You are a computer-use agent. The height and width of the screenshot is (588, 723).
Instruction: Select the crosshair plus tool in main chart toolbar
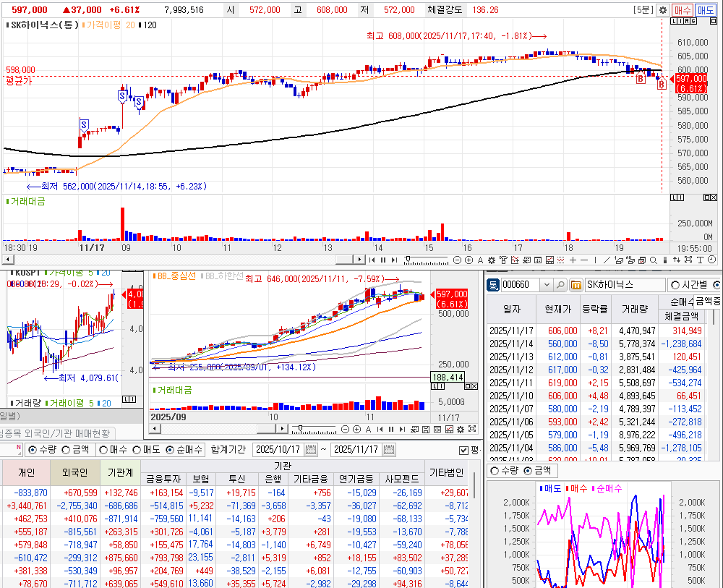click(x=573, y=260)
